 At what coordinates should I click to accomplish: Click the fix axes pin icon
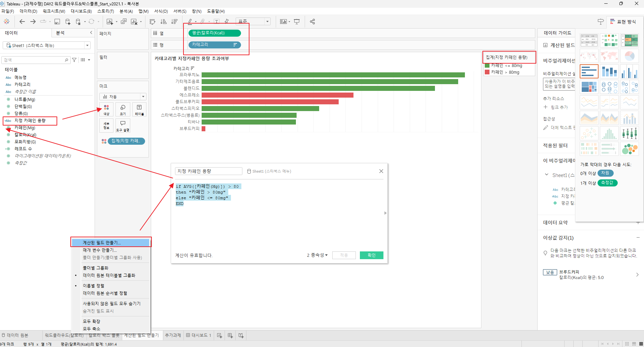pos(227,22)
